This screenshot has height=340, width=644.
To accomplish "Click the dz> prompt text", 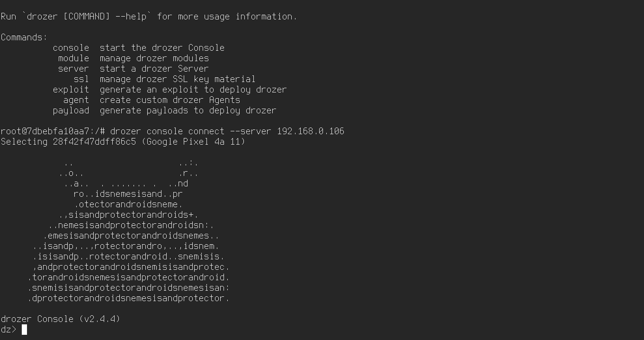I will click(x=9, y=330).
